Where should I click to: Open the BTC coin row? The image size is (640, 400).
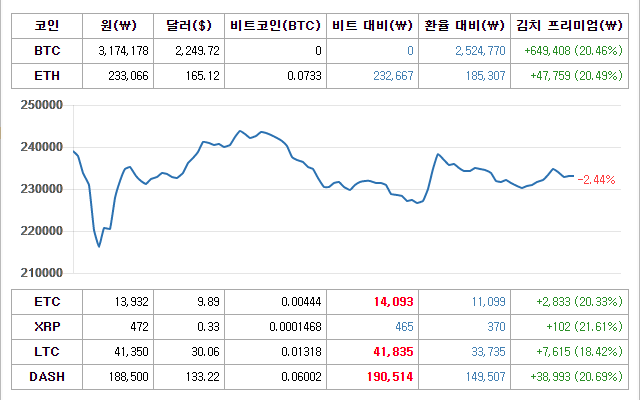pos(320,51)
